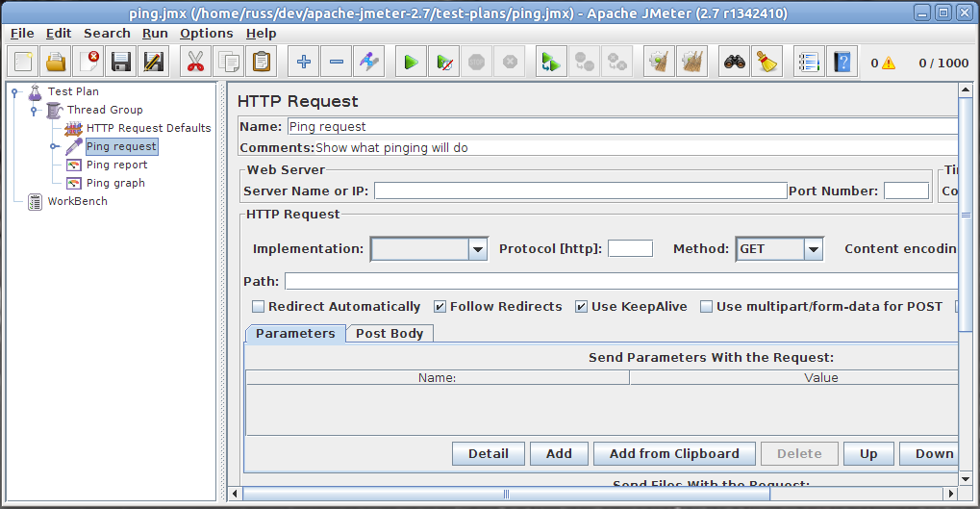Open the Implementation dropdown
The image size is (980, 509).
pos(478,249)
